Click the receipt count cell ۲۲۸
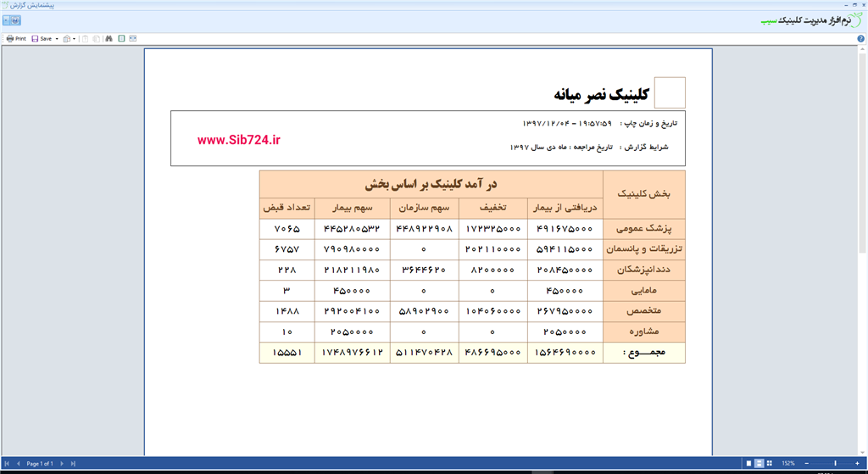 (287, 270)
